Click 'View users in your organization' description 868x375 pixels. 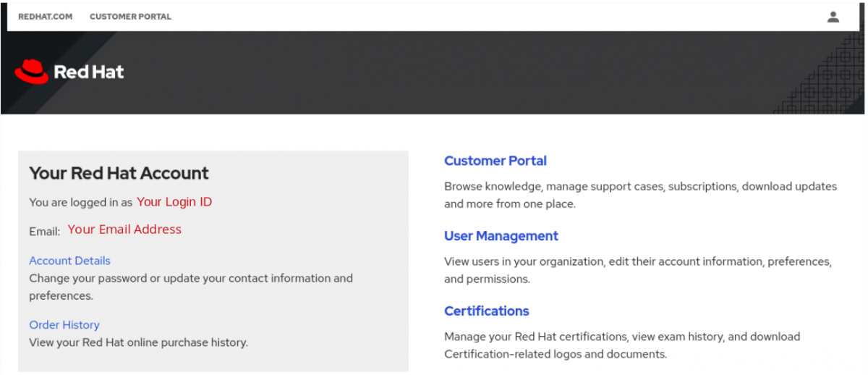(x=638, y=269)
